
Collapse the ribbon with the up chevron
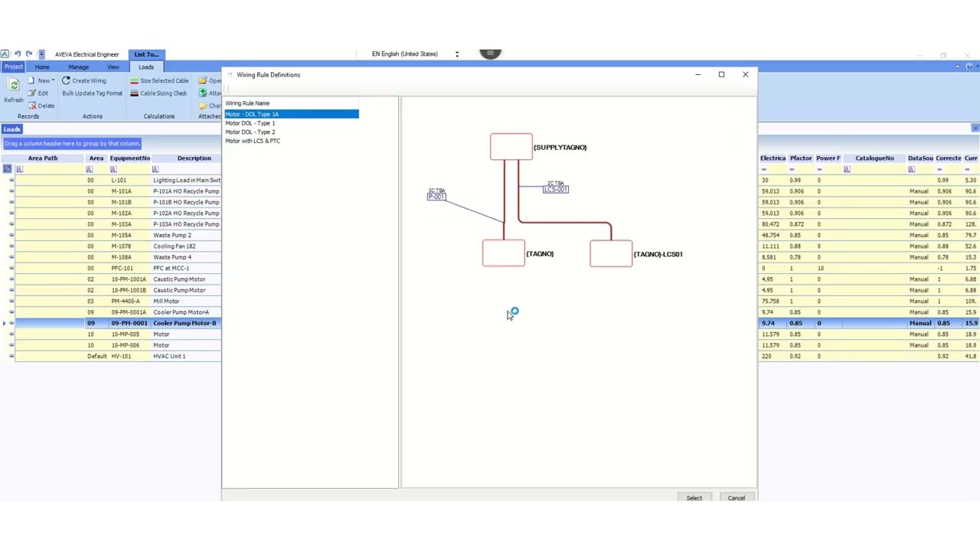[x=957, y=67]
